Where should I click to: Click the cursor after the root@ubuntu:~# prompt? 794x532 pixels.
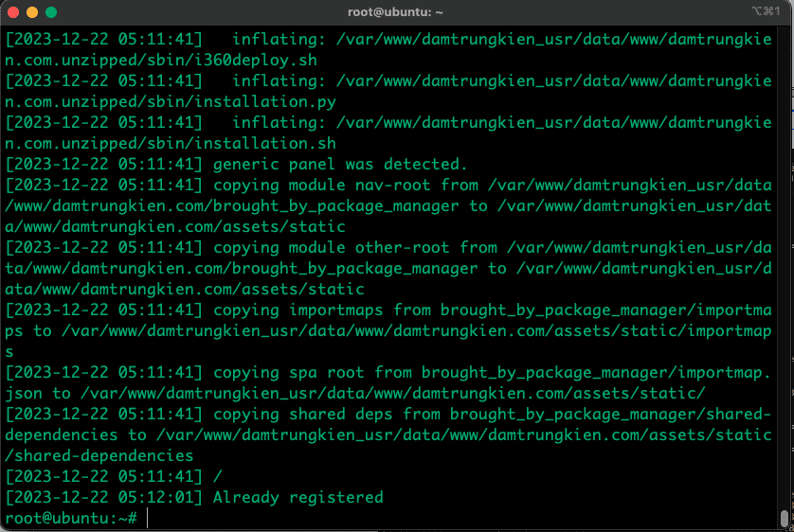coord(150,519)
